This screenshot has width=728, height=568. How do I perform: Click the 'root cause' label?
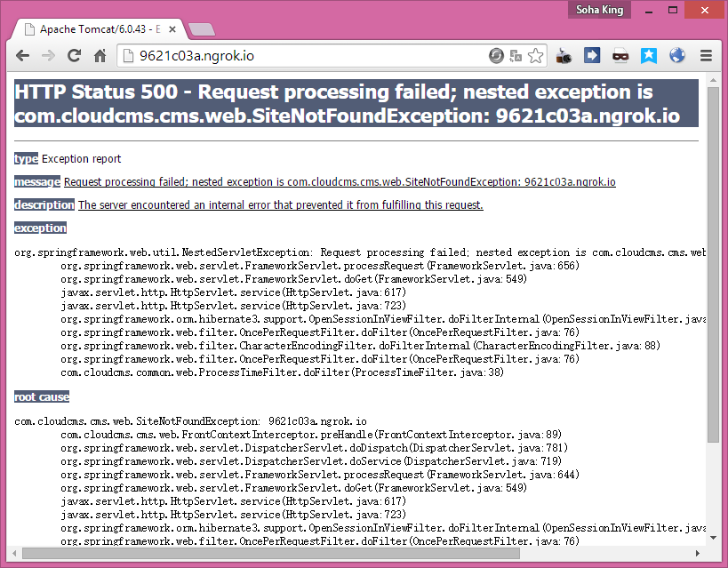[x=42, y=397]
